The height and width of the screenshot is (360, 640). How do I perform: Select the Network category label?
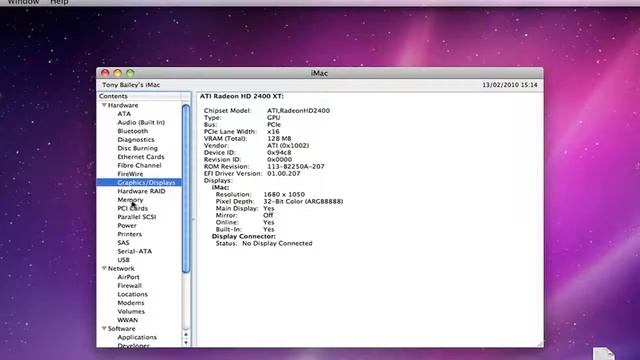121,269
